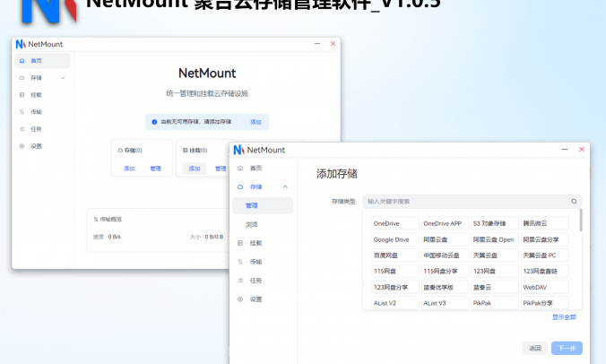This screenshot has width=606, height=364.
Task: Pick AList V3 storage type
Action: point(445,303)
